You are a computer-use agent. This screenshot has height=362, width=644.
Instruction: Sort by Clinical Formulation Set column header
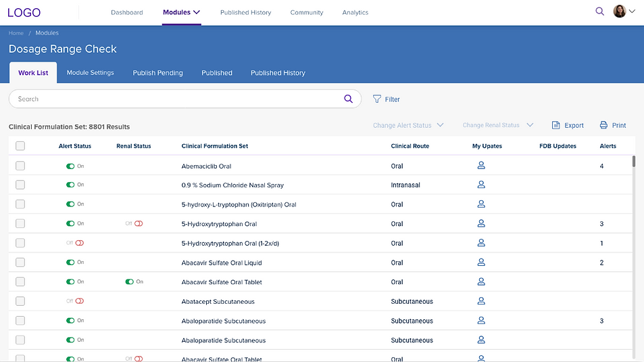coord(215,146)
